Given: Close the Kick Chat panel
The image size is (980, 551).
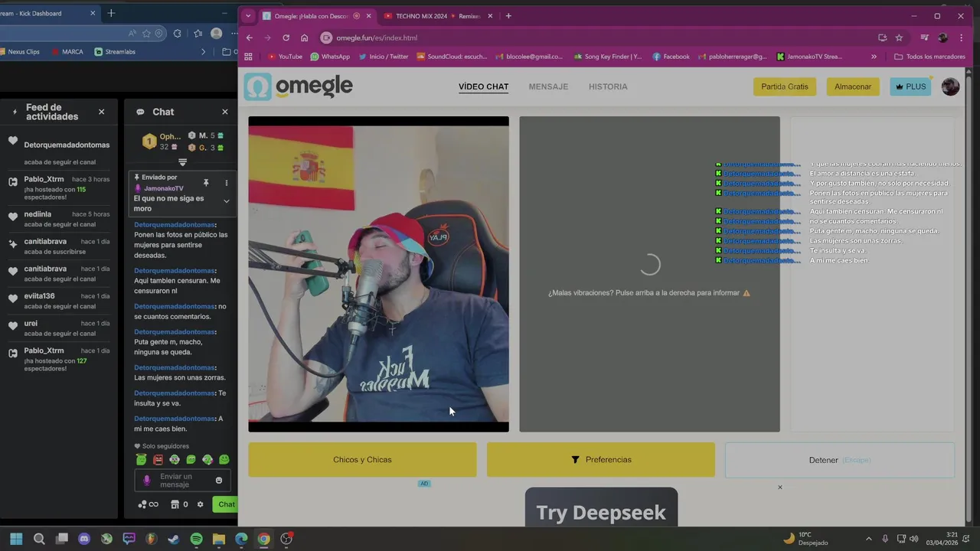Looking at the screenshot, I should pos(224,112).
